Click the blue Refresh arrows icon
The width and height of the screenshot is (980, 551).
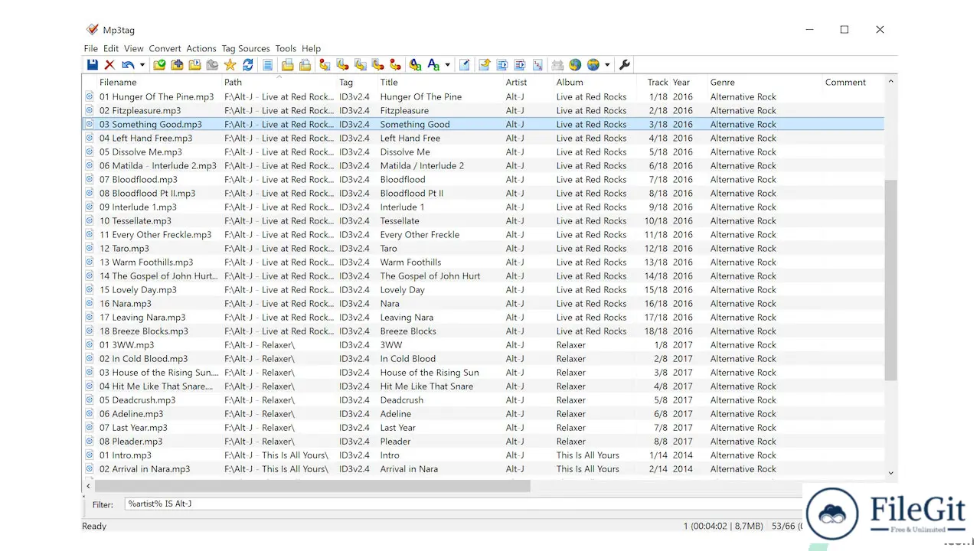247,65
